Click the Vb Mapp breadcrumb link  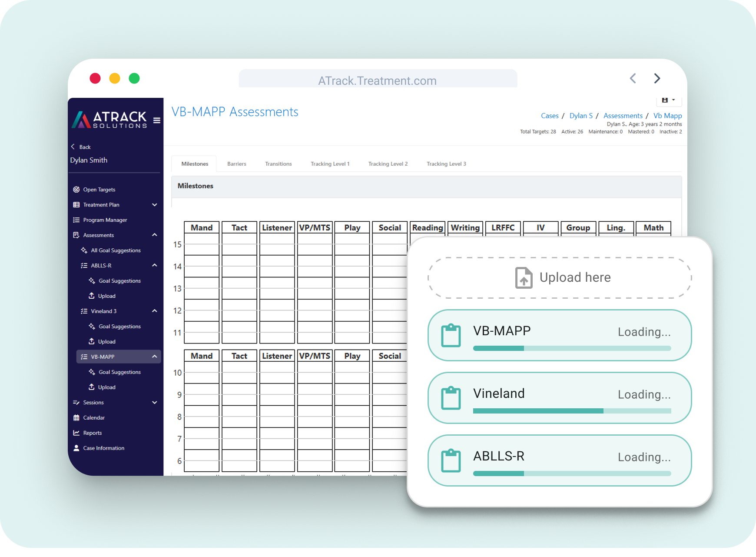(x=667, y=116)
